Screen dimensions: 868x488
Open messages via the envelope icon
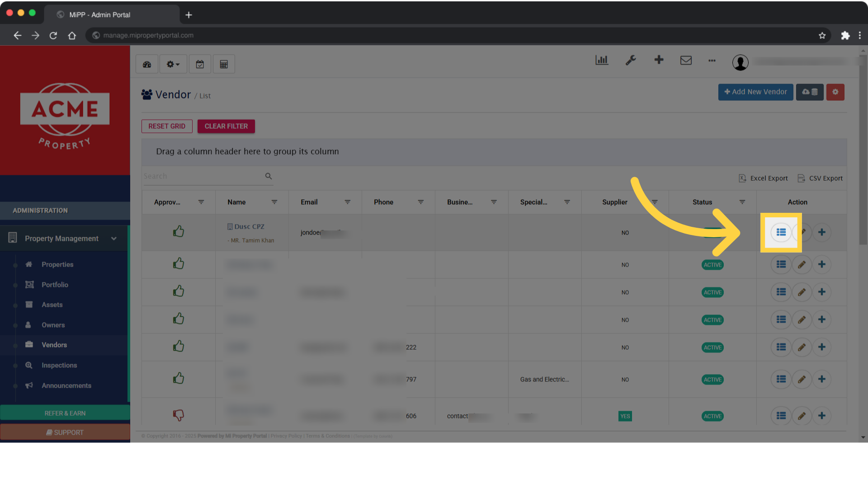(x=686, y=60)
